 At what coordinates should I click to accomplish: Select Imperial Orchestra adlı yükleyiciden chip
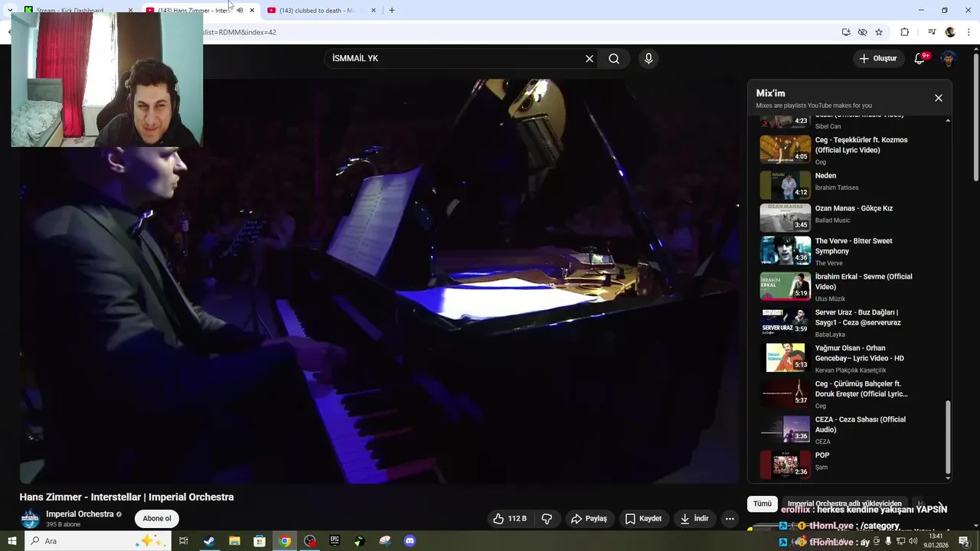[x=844, y=504]
